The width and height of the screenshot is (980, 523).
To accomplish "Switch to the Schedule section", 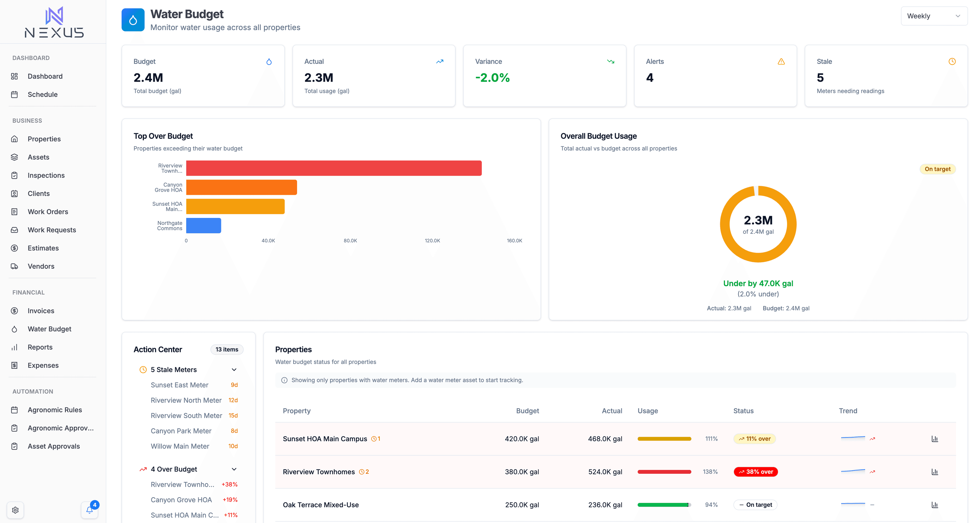I will coord(42,94).
